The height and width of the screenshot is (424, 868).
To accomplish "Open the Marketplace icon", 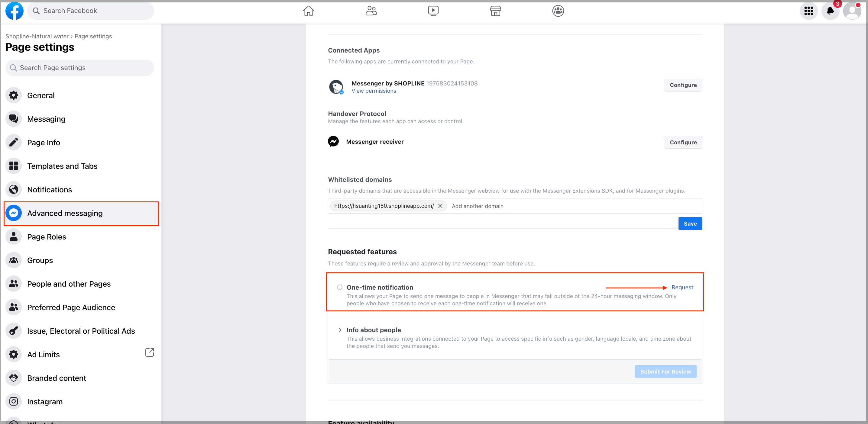I will (x=495, y=11).
